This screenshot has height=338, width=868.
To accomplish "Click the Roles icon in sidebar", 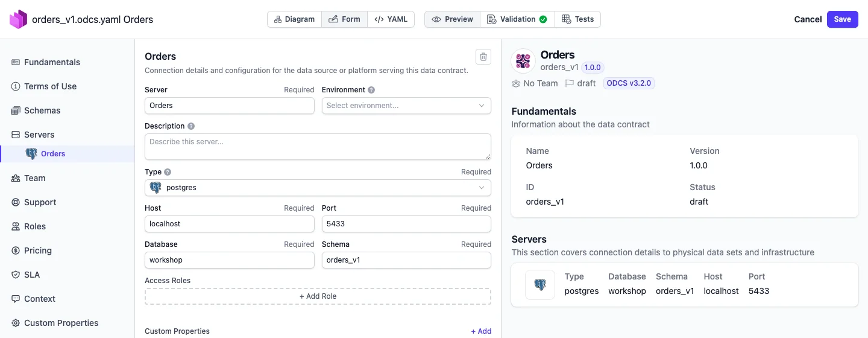I will pyautogui.click(x=16, y=226).
